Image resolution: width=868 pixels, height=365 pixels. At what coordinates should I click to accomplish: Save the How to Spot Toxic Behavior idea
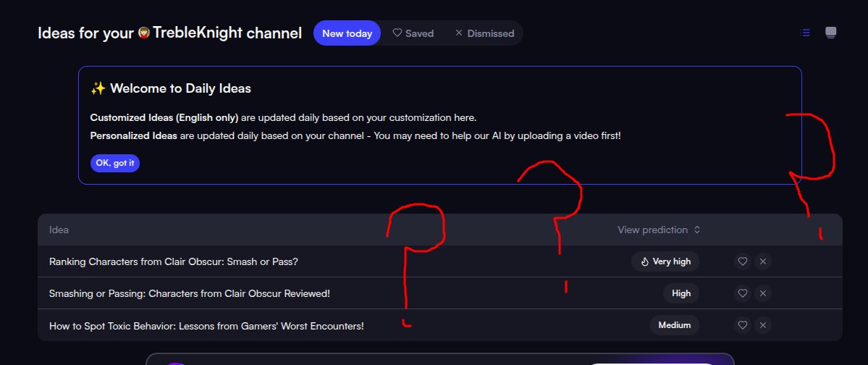[743, 325]
